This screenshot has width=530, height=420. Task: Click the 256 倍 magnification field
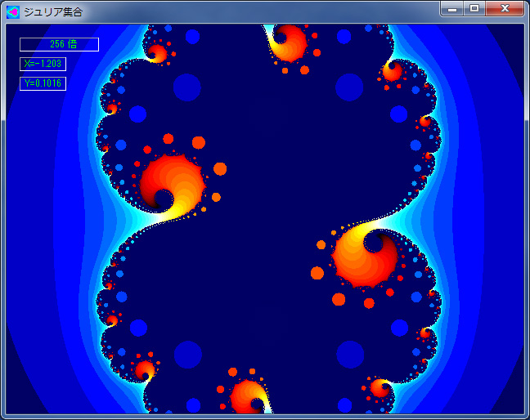pyautogui.click(x=59, y=44)
